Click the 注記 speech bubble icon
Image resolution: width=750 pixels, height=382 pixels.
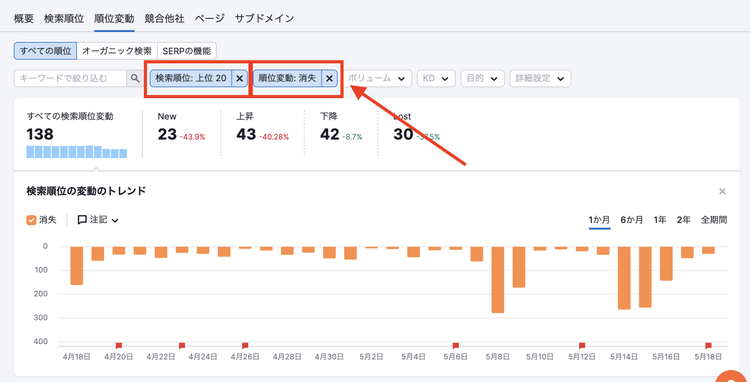(x=82, y=220)
